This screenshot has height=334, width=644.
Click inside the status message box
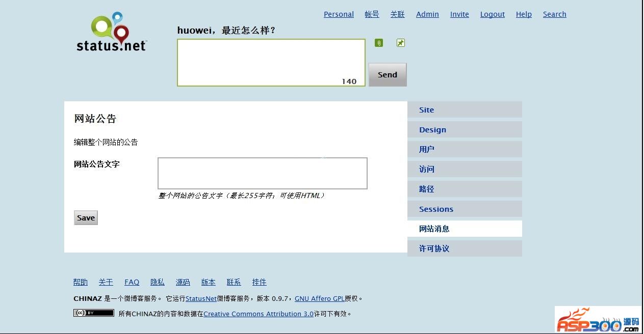point(271,63)
